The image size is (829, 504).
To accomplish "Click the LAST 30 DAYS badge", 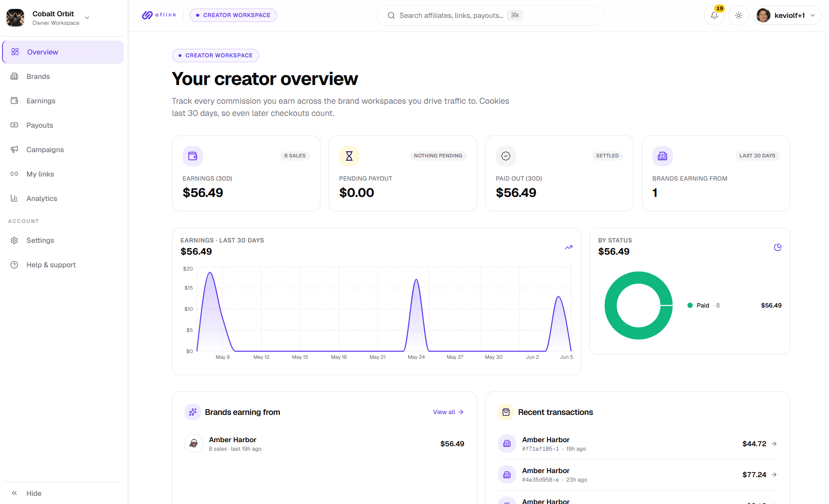I will 757,156.
